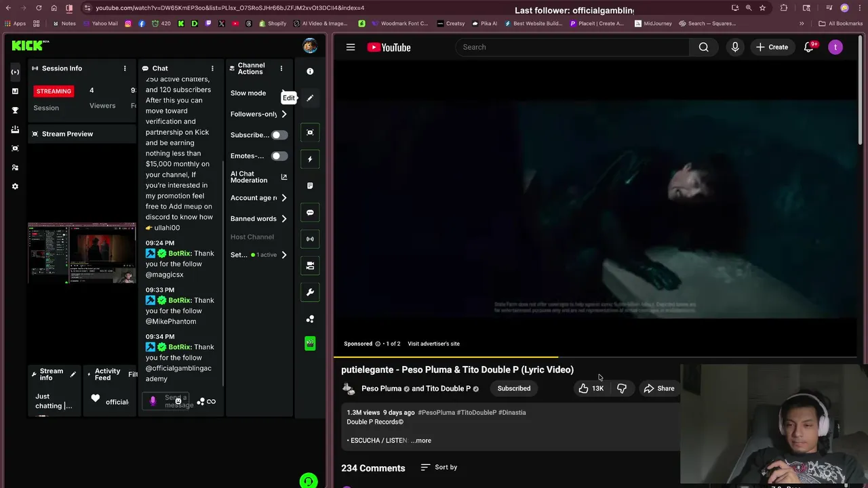Click the YouTube search input field

coord(572,47)
